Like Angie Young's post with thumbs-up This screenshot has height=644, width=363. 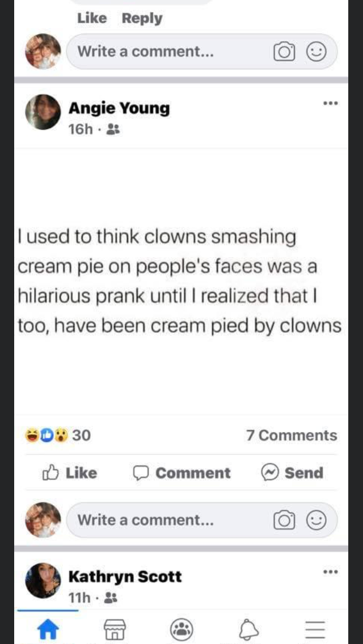(69, 472)
